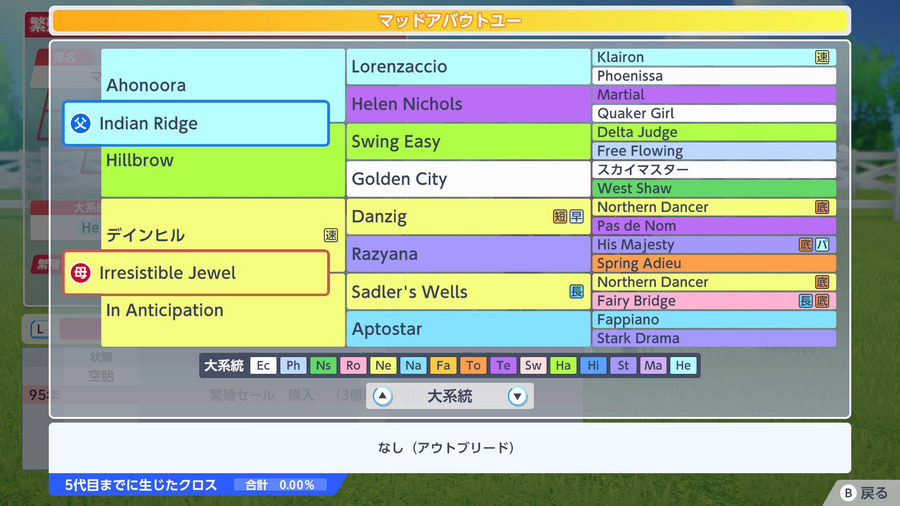
Task: Click the L button tab in the background panel
Action: 40,329
